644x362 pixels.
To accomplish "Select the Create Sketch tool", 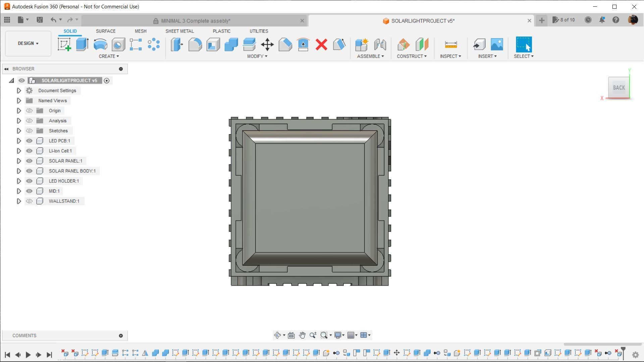I will click(x=64, y=44).
